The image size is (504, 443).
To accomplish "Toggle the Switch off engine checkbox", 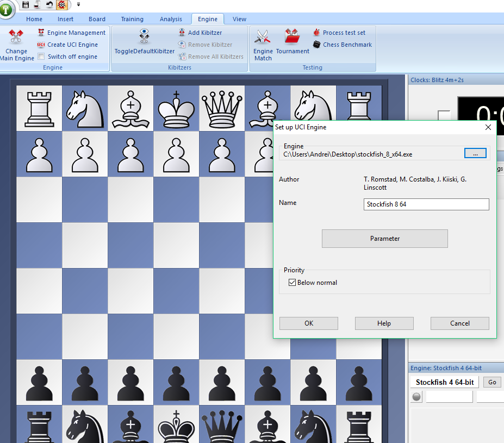I will pyautogui.click(x=41, y=57).
